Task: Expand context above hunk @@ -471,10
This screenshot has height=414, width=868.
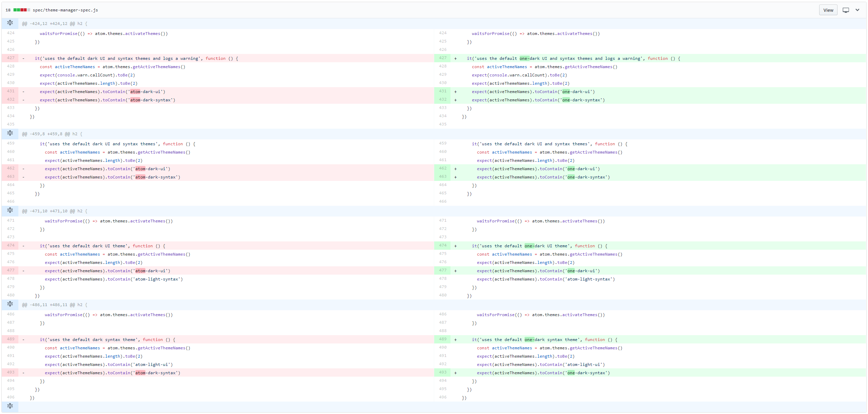Action: tap(10, 211)
